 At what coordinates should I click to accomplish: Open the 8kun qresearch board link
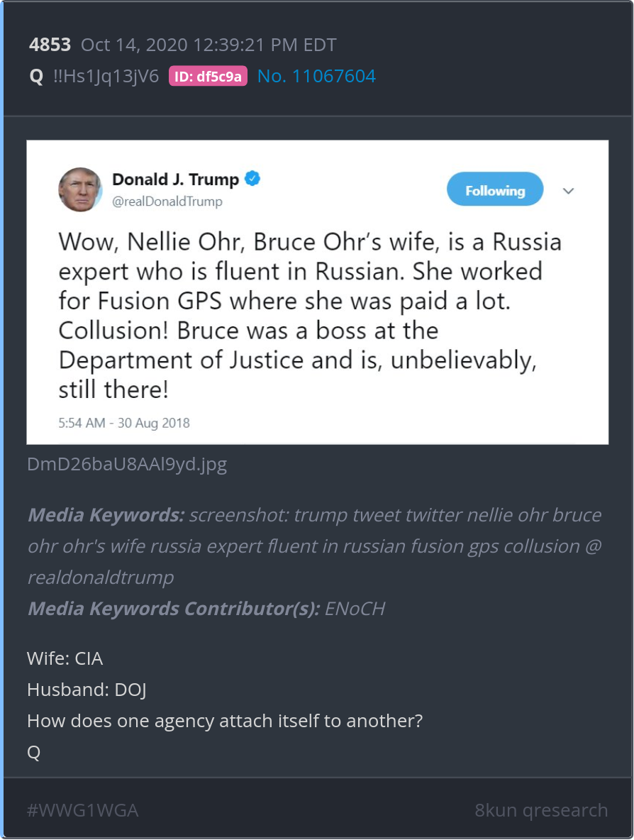(x=541, y=810)
